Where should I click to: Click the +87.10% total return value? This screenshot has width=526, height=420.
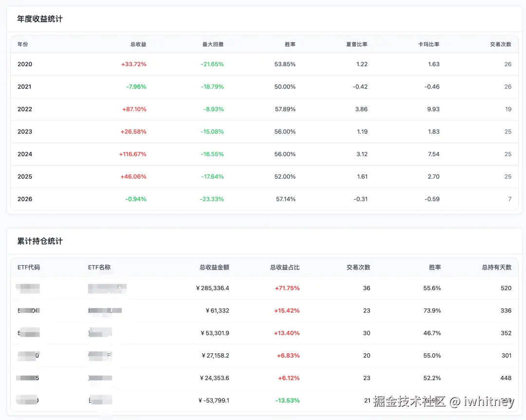pos(134,109)
